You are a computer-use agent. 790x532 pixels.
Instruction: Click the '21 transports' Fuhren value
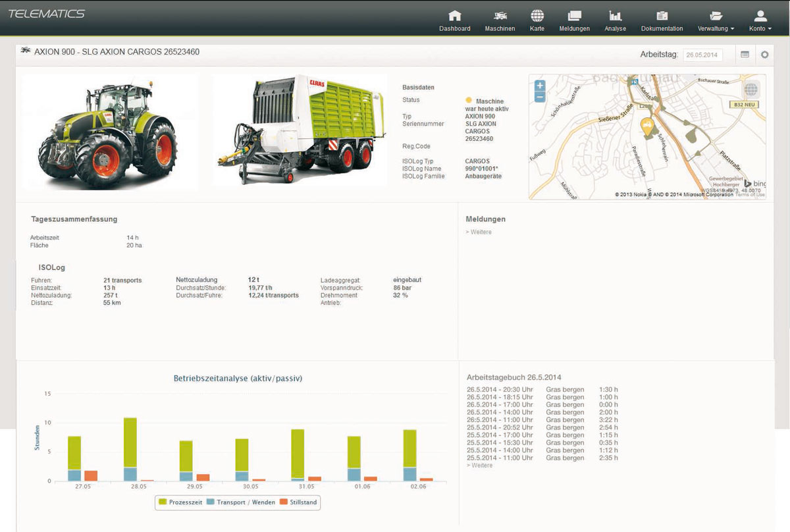tap(122, 280)
